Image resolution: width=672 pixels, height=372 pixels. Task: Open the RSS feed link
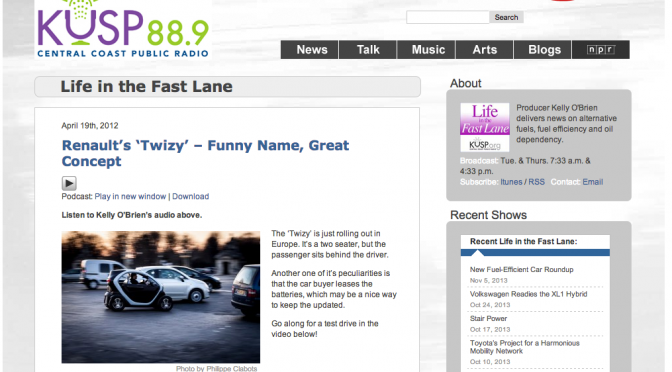[x=537, y=182]
